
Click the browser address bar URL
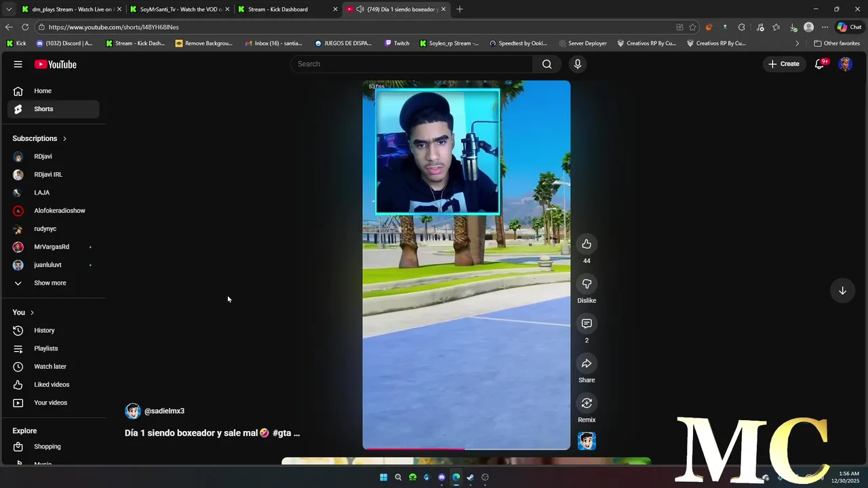click(x=114, y=27)
